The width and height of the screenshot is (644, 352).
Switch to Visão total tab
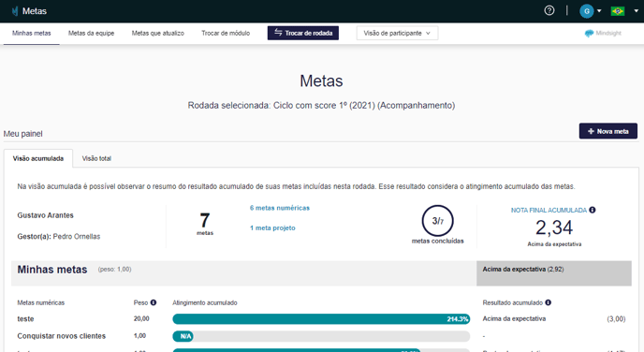[x=96, y=158]
